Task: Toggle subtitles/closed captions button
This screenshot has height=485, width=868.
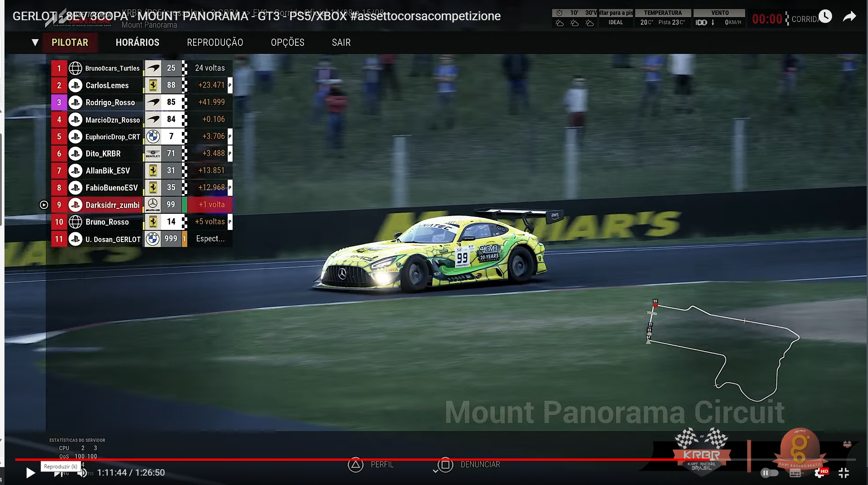Action: [796, 473]
